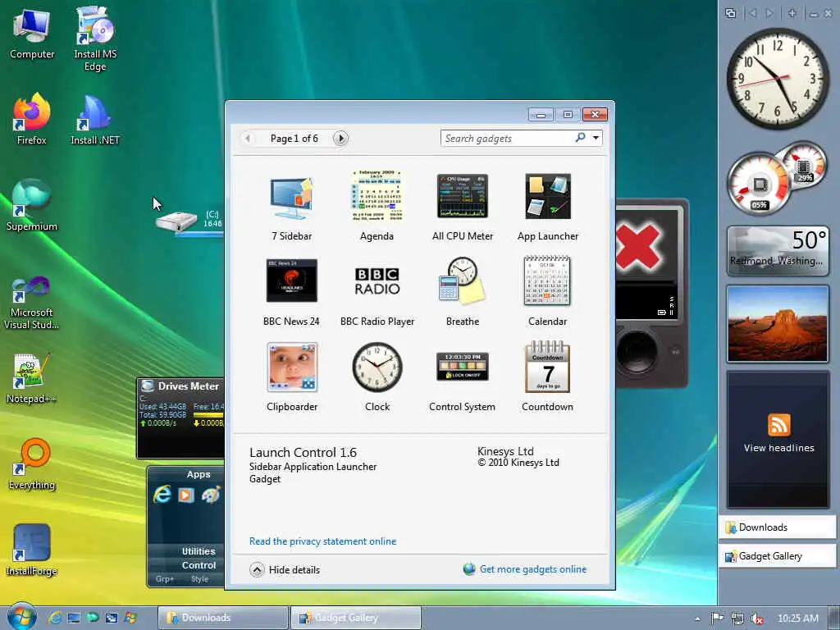Image resolution: width=840 pixels, height=630 pixels.
Task: Click Style in launcher gadget
Action: [x=200, y=579]
